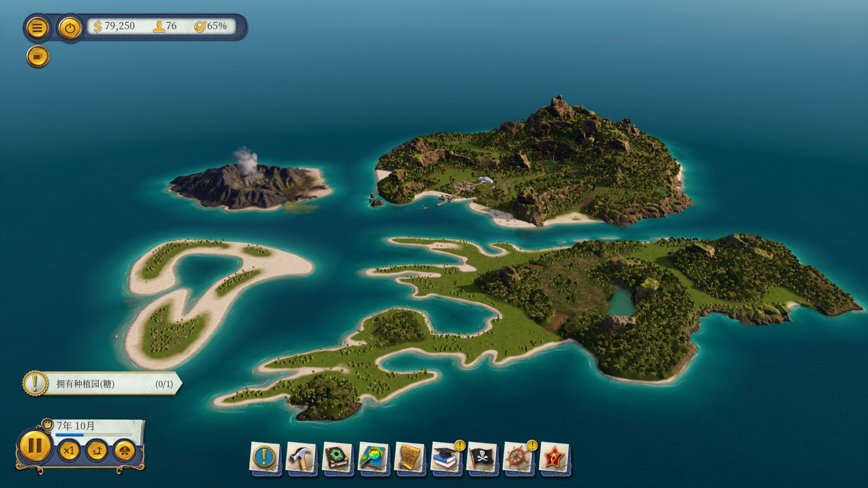The height and width of the screenshot is (488, 868).
Task: Click the El Presidente hat button
Action: coord(125,451)
